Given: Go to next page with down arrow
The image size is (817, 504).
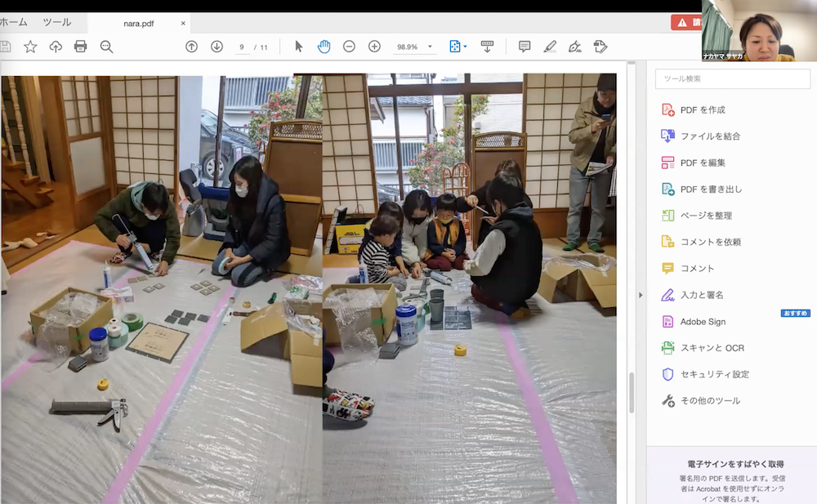Looking at the screenshot, I should (217, 47).
